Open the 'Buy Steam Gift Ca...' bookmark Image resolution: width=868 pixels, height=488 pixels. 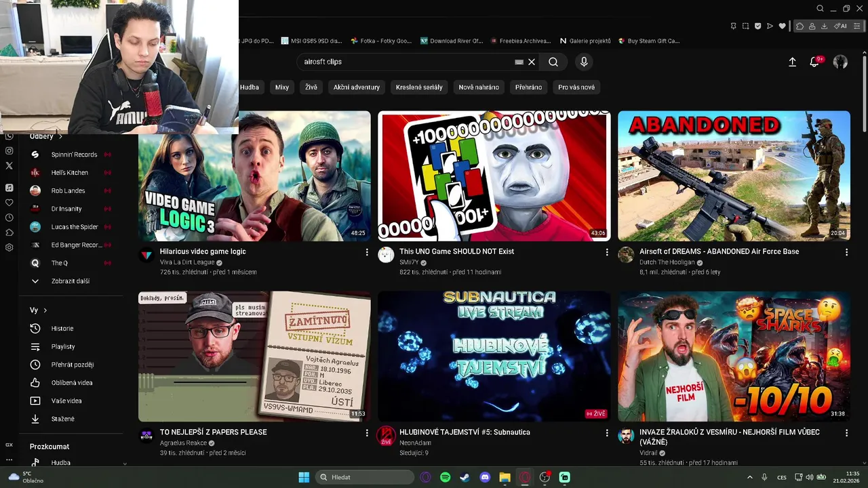(649, 41)
